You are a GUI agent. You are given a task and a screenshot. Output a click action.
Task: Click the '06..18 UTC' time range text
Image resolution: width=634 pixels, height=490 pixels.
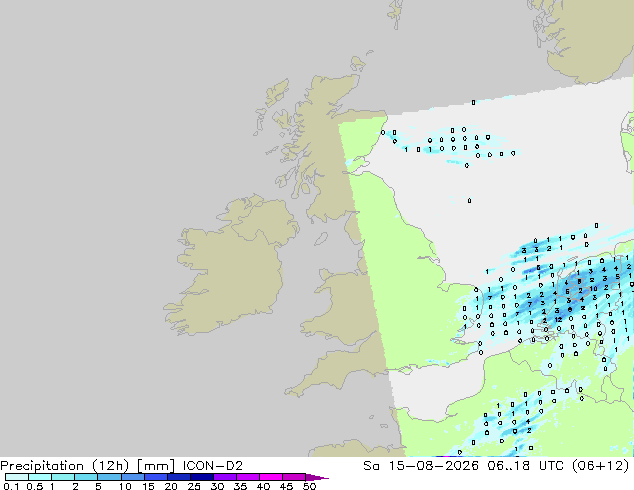527,466
